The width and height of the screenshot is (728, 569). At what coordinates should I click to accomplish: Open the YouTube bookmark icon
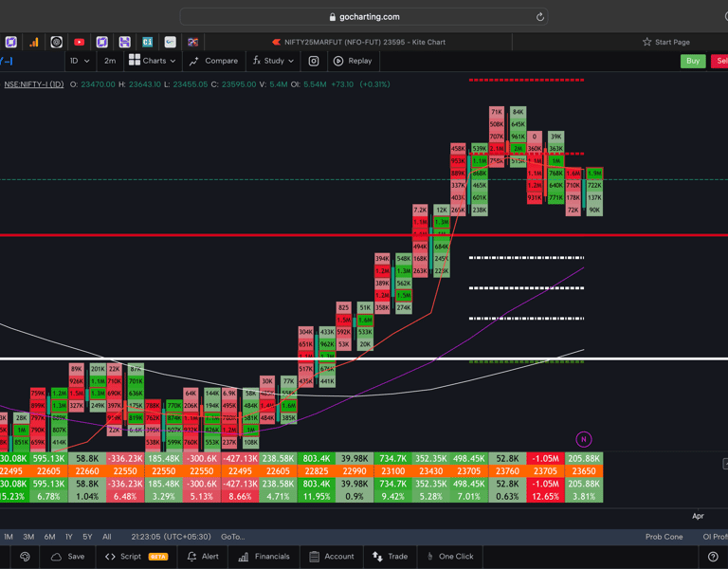pos(79,43)
